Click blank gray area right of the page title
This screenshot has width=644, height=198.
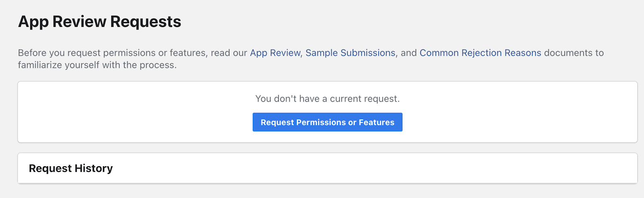point(402,22)
